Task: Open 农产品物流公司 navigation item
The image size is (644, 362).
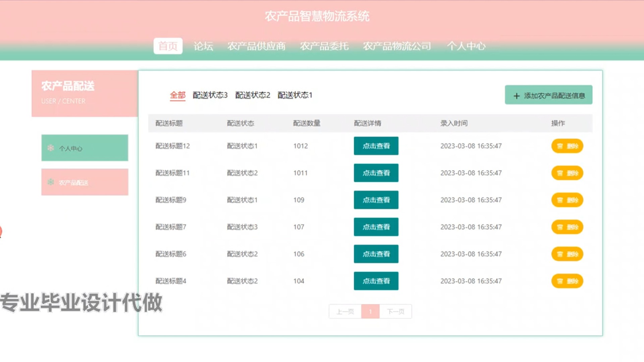Action: pos(397,46)
